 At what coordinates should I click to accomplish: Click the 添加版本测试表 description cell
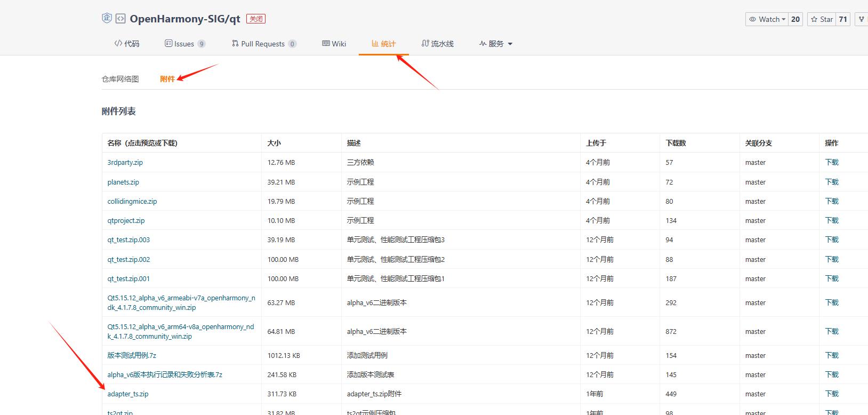point(371,374)
